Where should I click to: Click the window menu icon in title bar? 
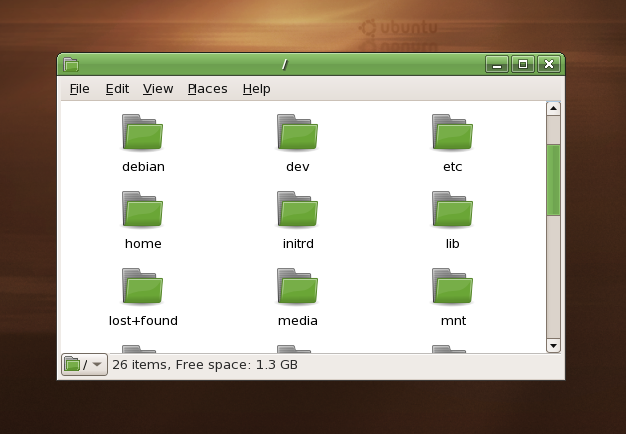click(71, 64)
